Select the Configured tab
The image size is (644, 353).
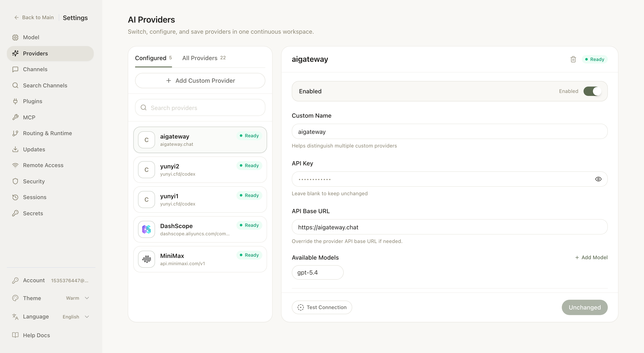[153, 58]
